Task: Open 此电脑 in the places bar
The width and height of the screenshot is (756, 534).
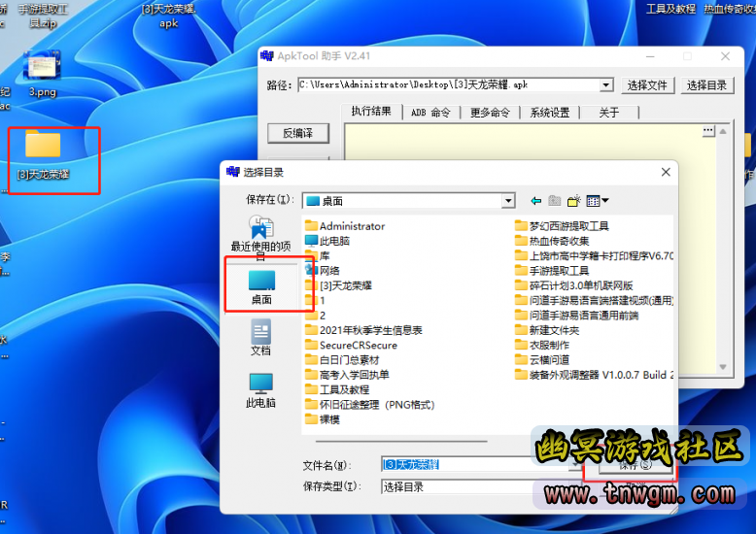Action: [x=260, y=391]
